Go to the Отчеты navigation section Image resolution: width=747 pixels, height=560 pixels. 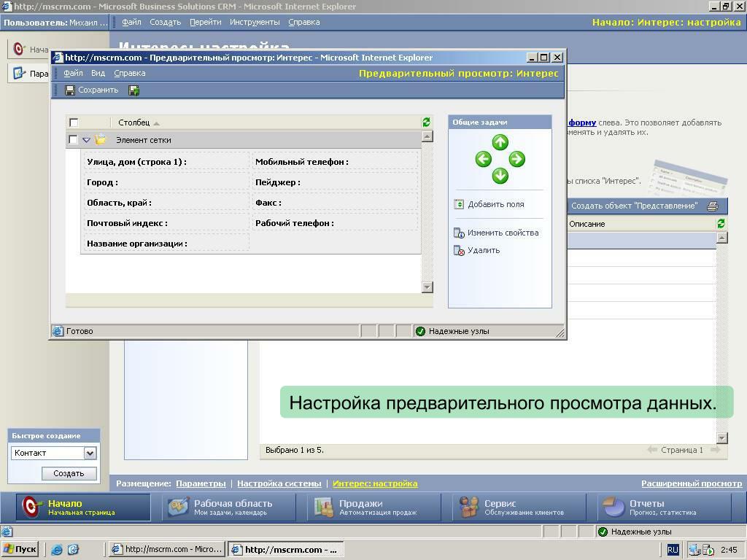coord(665,507)
